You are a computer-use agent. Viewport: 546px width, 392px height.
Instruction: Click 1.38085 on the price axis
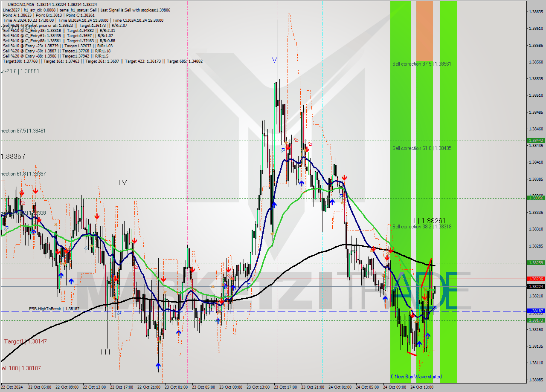pyautogui.click(x=536, y=380)
